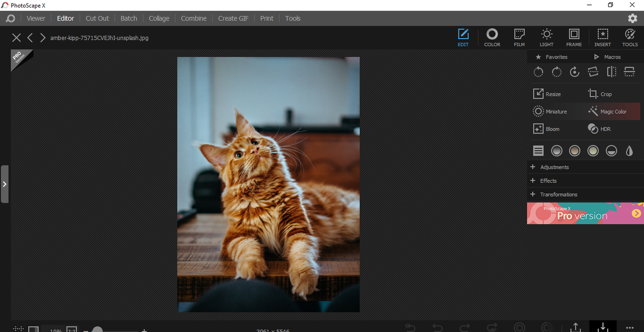Image resolution: width=644 pixels, height=332 pixels.
Task: Click the Straighten image icon
Action: tap(593, 72)
